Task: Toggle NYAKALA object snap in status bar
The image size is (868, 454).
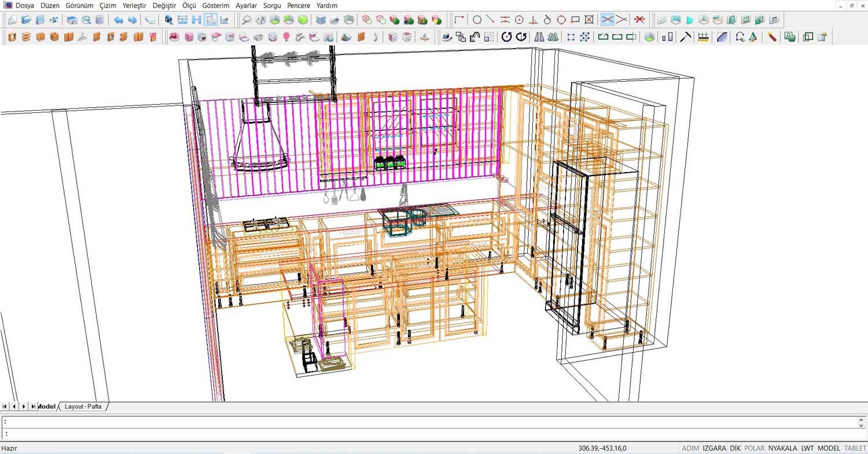Action: [782, 448]
